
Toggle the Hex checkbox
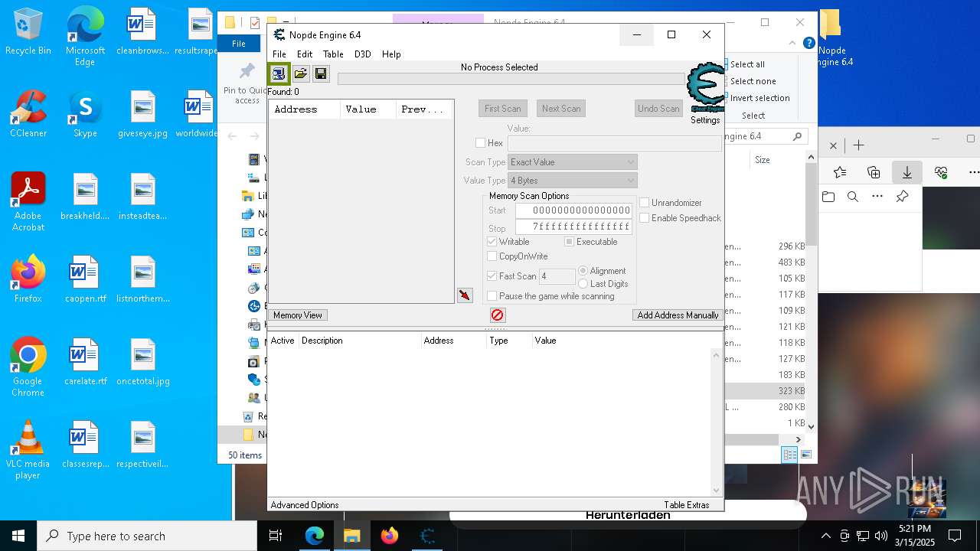480,143
